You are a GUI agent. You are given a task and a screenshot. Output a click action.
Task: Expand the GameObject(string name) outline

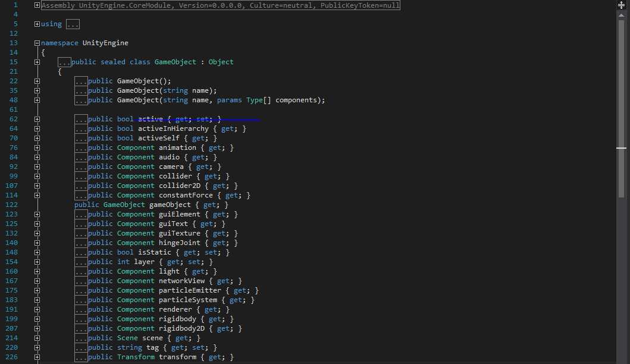tap(37, 91)
